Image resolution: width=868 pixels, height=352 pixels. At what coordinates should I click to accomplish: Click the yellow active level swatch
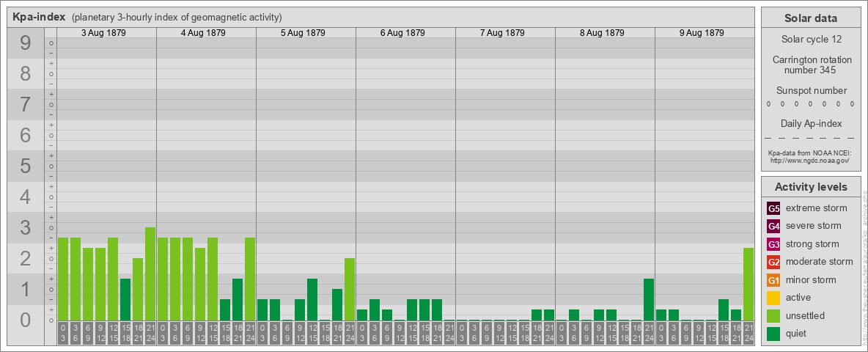click(773, 298)
